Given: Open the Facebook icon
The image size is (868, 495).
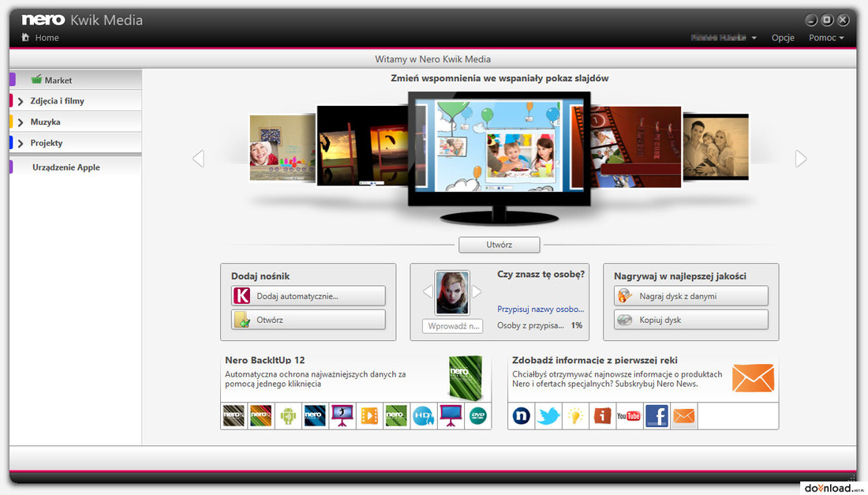Looking at the screenshot, I should 657,415.
